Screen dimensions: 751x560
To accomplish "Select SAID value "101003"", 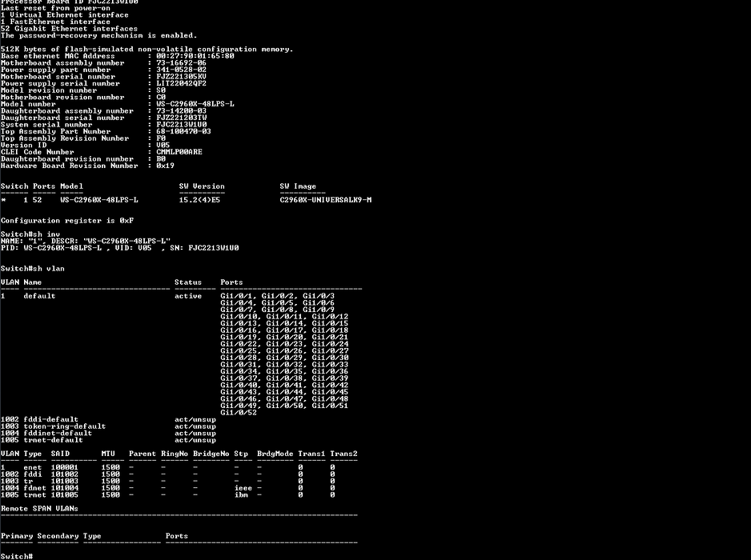I will [65, 481].
